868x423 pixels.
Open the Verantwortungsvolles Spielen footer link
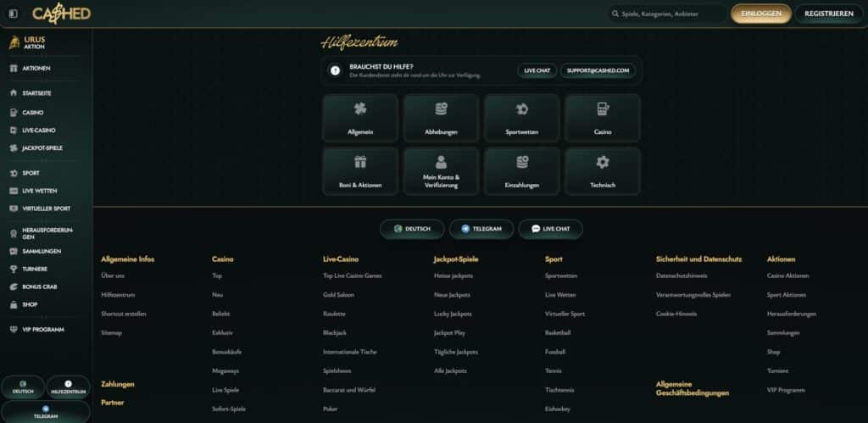pyautogui.click(x=693, y=295)
